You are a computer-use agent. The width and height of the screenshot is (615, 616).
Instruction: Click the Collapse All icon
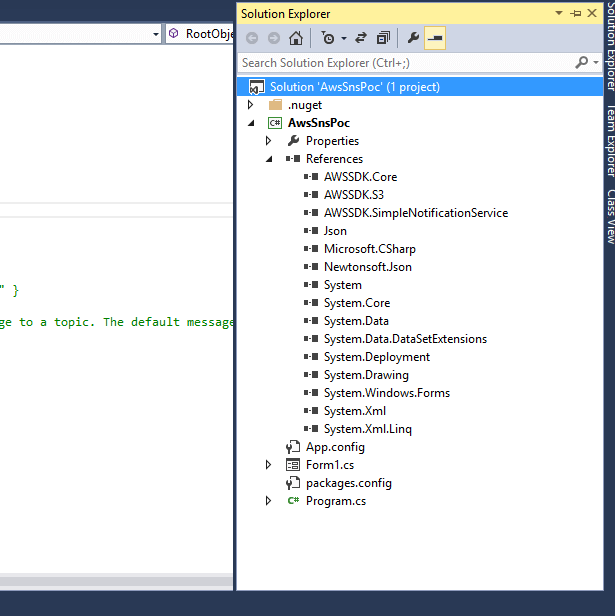point(383,38)
